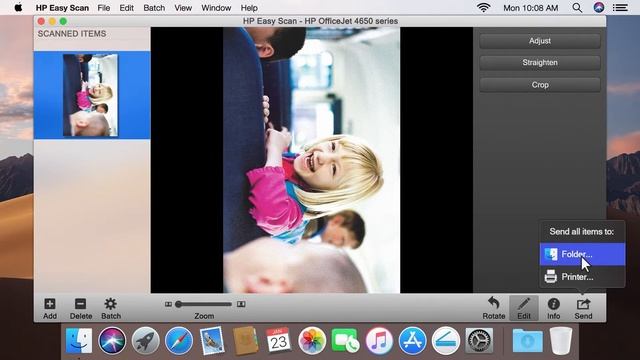The height and width of the screenshot is (360, 640).
Task: Click the zoom-in icon right of slider
Action: [x=241, y=304]
